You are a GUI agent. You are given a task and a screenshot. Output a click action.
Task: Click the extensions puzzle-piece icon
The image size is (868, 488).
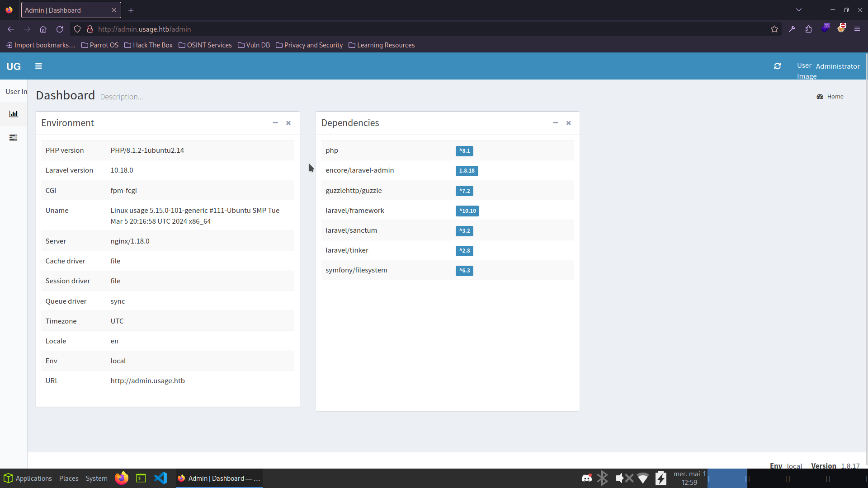[x=808, y=29]
